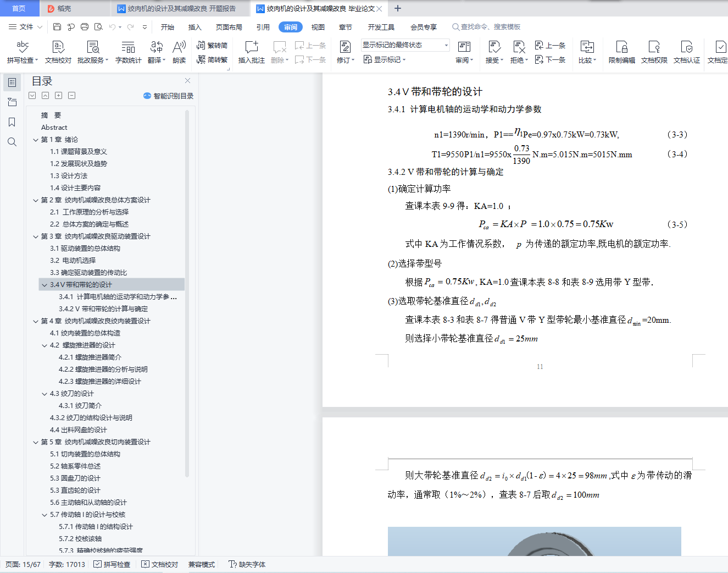Click the up-chevron box icon under 目录
728x573 pixels.
coord(45,96)
